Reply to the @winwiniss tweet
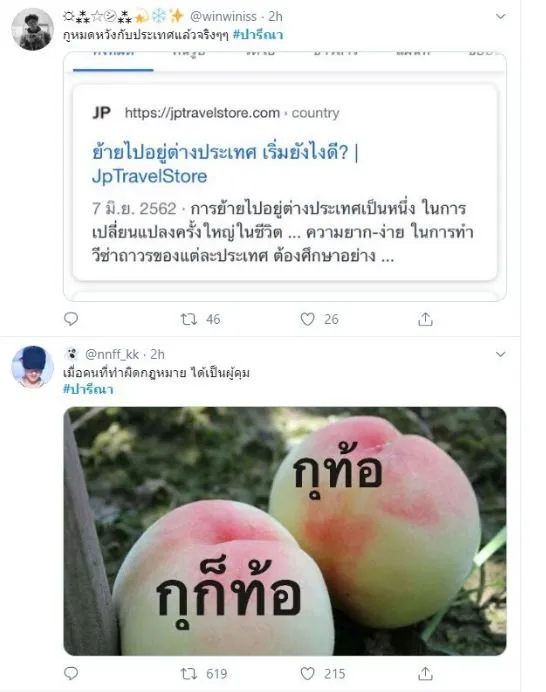 coord(71,319)
